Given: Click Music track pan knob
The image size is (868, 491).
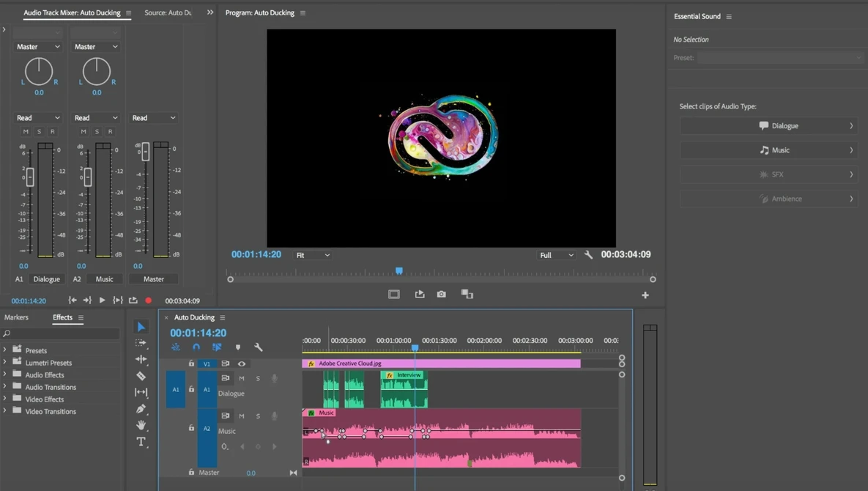Looking at the screenshot, I should 96,71.
